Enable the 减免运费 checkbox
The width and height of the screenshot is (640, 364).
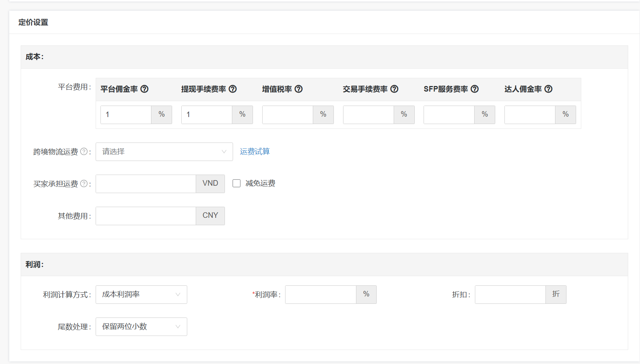point(236,183)
